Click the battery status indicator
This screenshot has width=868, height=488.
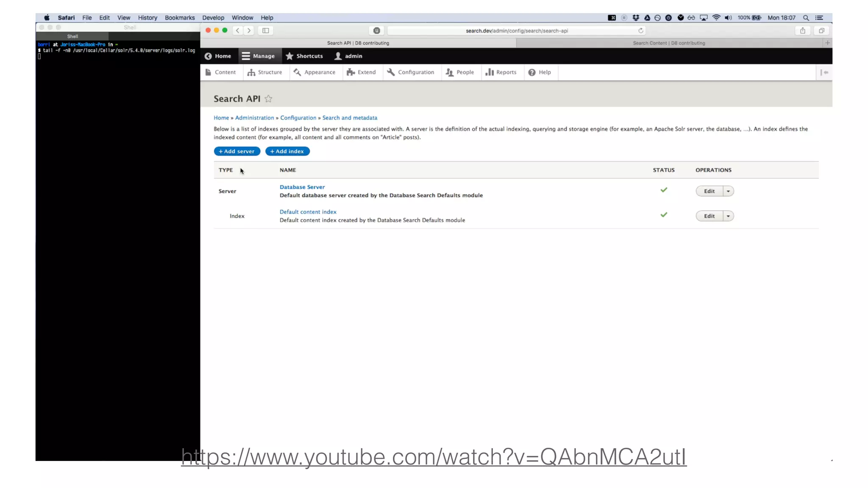pos(749,18)
